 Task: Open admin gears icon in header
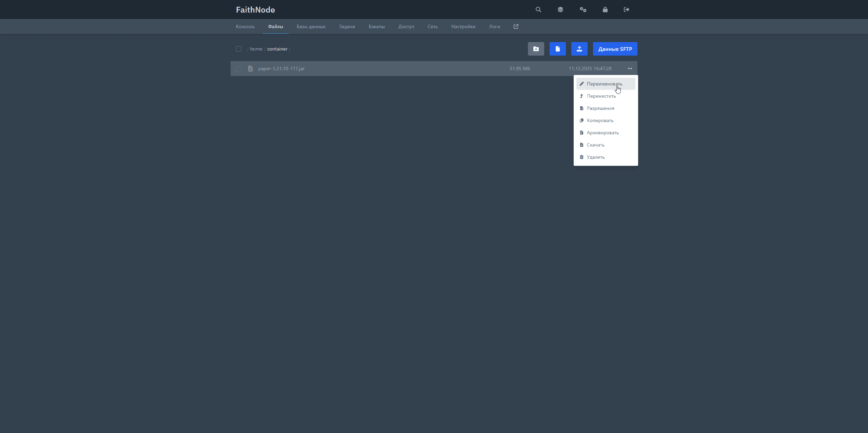click(x=583, y=9)
